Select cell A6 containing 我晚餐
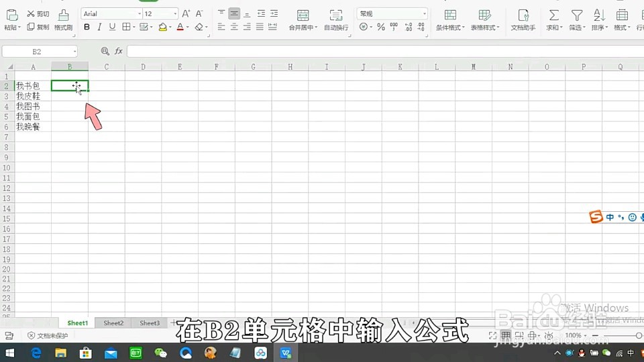 point(33,127)
